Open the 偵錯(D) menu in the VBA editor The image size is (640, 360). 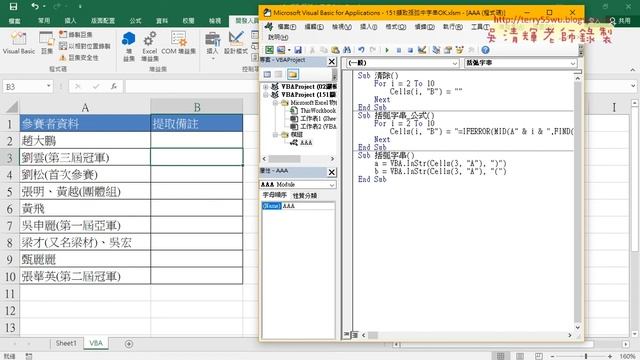point(424,27)
